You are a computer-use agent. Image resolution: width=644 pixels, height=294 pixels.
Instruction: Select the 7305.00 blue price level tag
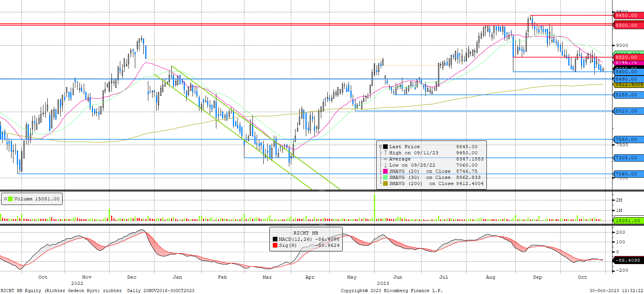[x=628, y=158]
